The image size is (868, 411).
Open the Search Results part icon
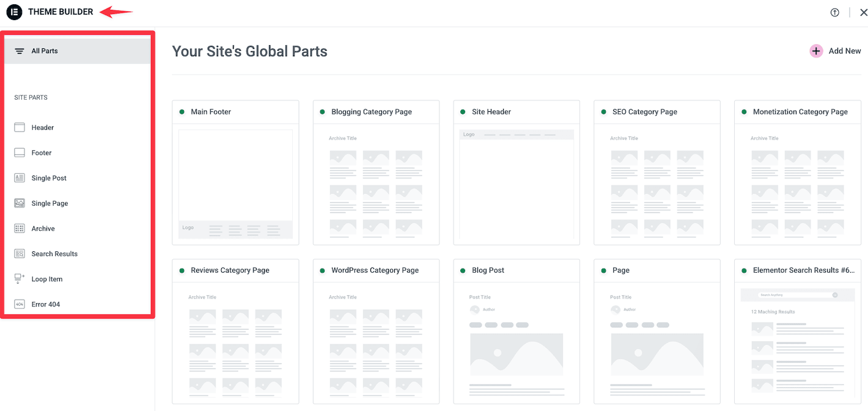[x=20, y=253]
